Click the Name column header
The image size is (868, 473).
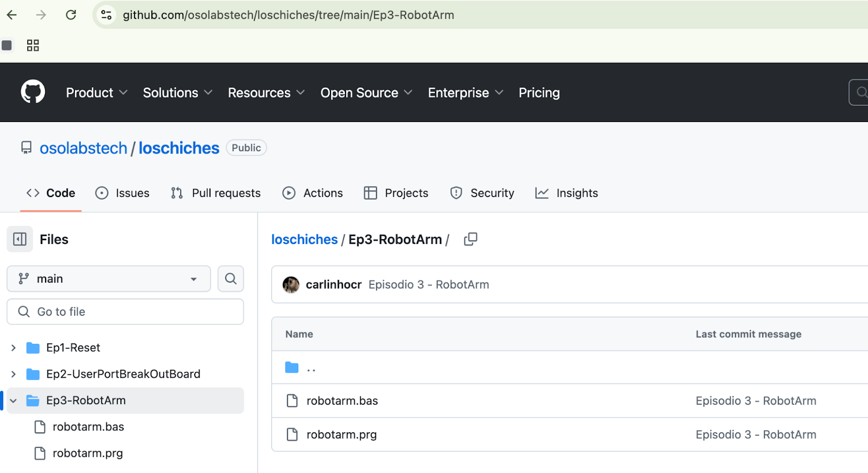click(x=299, y=334)
